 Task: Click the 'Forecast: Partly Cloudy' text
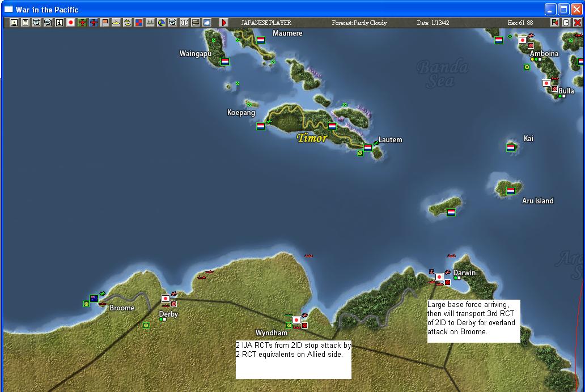tap(359, 23)
